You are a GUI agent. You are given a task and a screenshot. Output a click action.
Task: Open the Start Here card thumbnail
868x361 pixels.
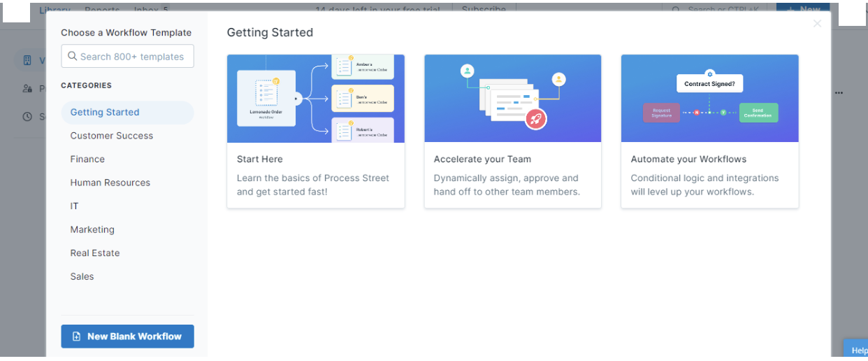[316, 99]
